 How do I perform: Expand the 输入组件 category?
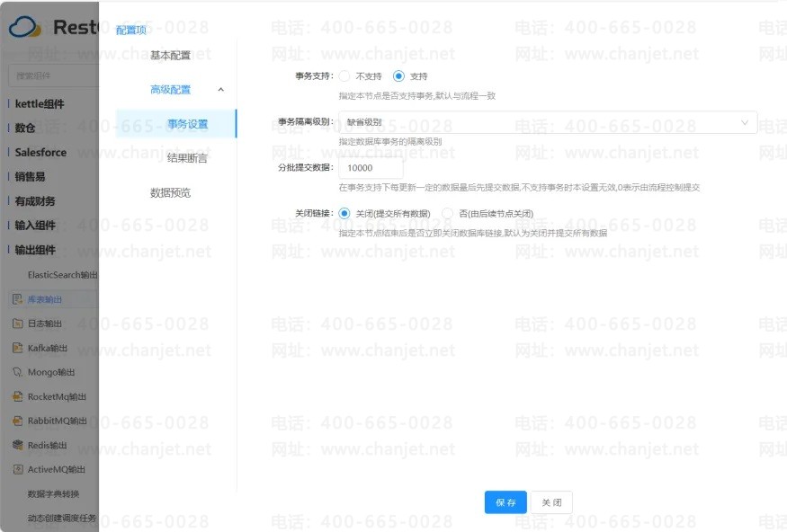(35, 226)
